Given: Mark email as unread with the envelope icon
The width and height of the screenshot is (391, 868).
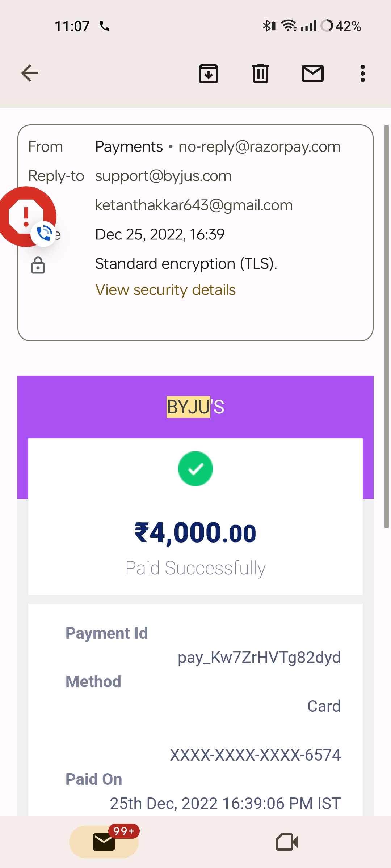Looking at the screenshot, I should [313, 73].
